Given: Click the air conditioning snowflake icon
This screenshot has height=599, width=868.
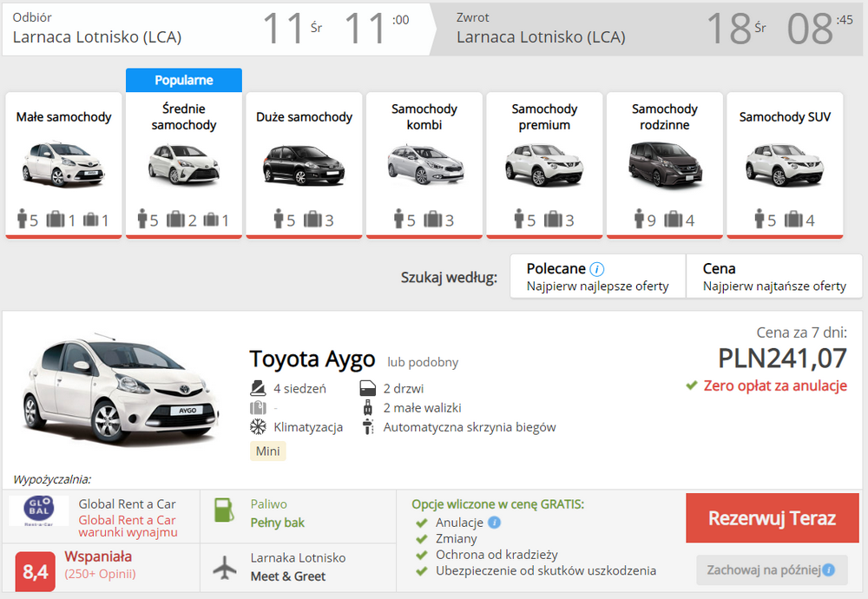Looking at the screenshot, I should click(x=258, y=427).
